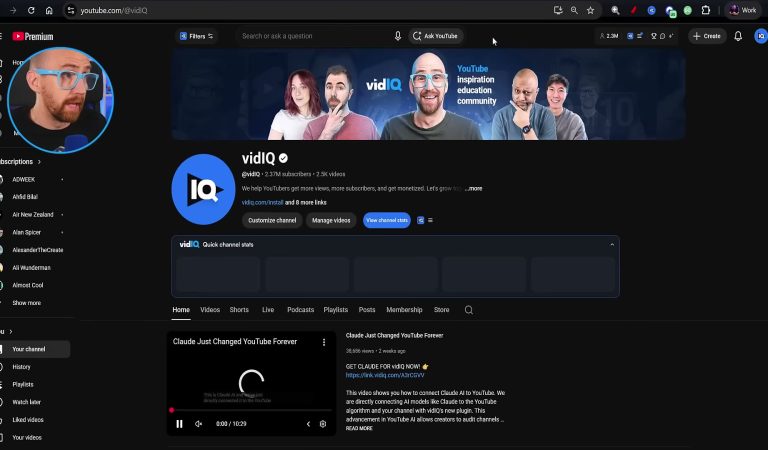
Task: Open the vidIQ channel profile picture
Action: tap(203, 189)
